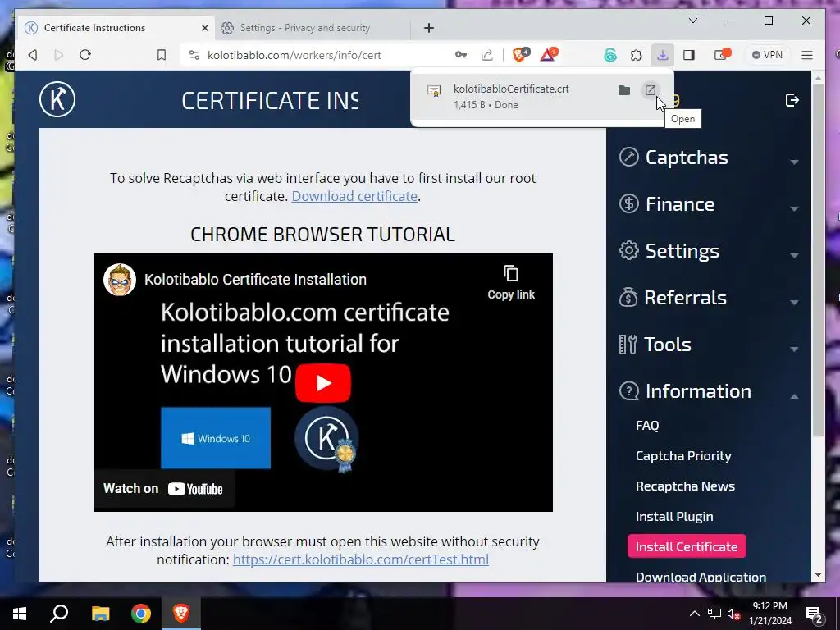Image resolution: width=840 pixels, height=630 pixels.
Task: Click Watch on YouTube button
Action: pyautogui.click(x=163, y=489)
